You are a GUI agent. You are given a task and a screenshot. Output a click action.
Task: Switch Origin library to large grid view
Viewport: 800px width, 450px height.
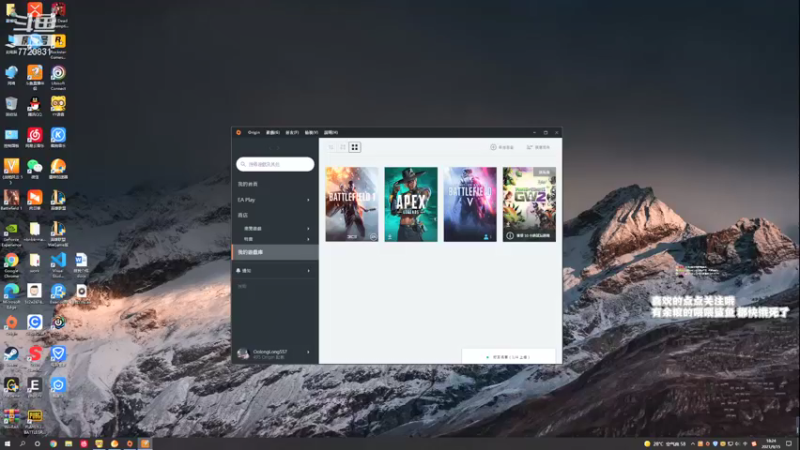pyautogui.click(x=355, y=147)
